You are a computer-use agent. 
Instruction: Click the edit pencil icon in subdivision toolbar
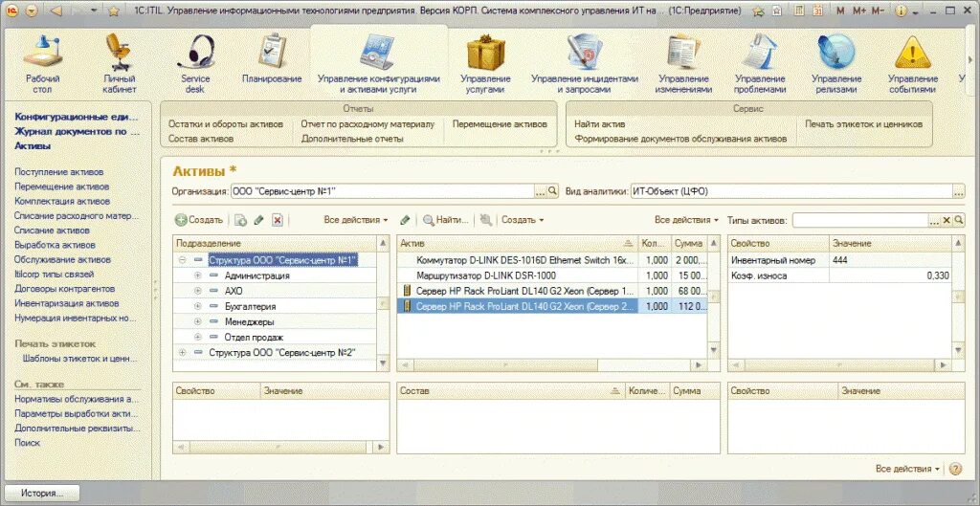click(258, 220)
